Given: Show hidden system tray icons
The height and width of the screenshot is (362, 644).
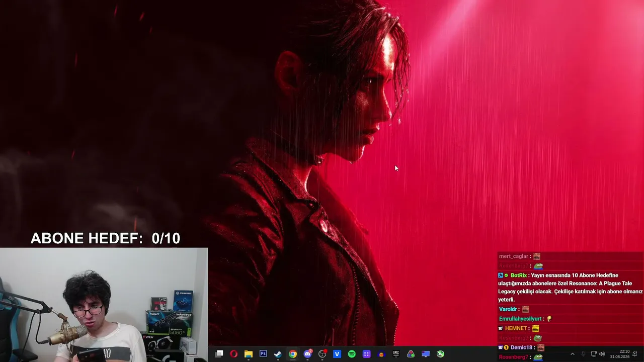Looking at the screenshot, I should [572, 354].
